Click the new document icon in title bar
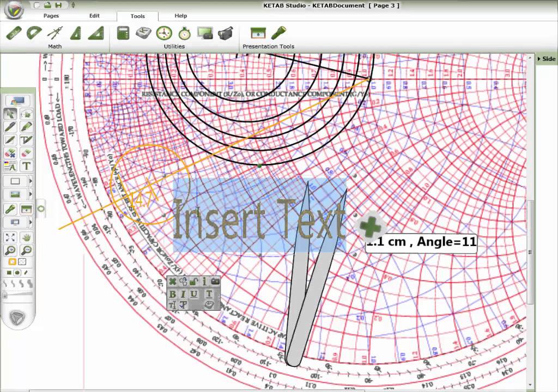Image resolution: width=558 pixels, height=392 pixels. pyautogui.click(x=37, y=5)
